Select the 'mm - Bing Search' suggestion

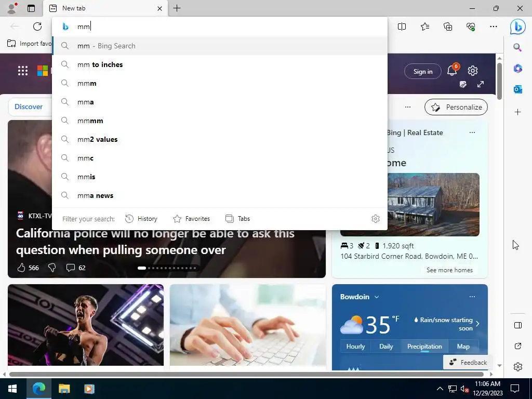point(220,46)
